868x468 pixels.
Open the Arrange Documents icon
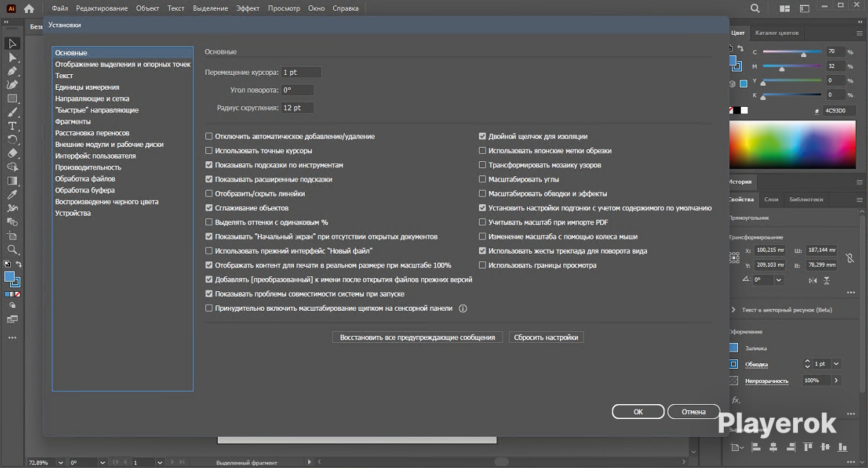point(785,9)
